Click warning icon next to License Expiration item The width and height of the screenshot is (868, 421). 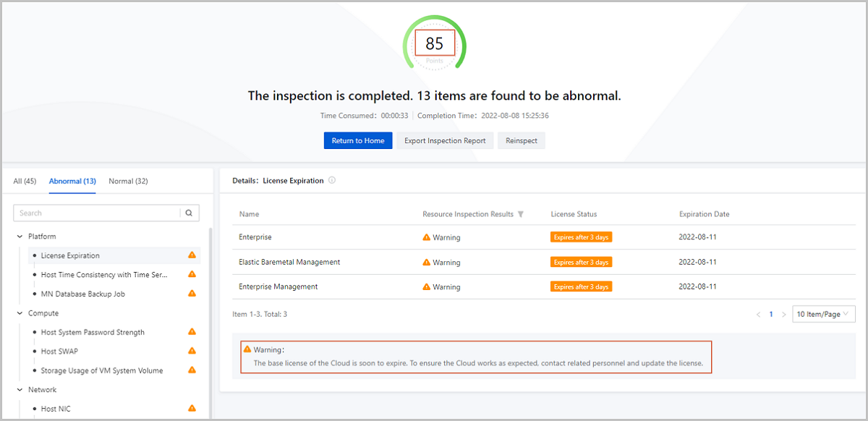point(192,255)
